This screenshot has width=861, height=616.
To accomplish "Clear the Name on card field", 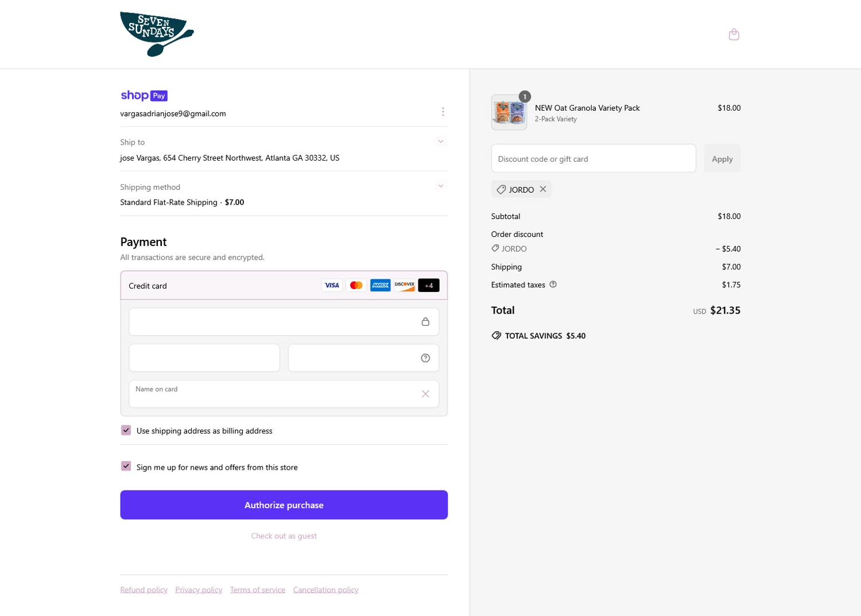I will tap(425, 394).
